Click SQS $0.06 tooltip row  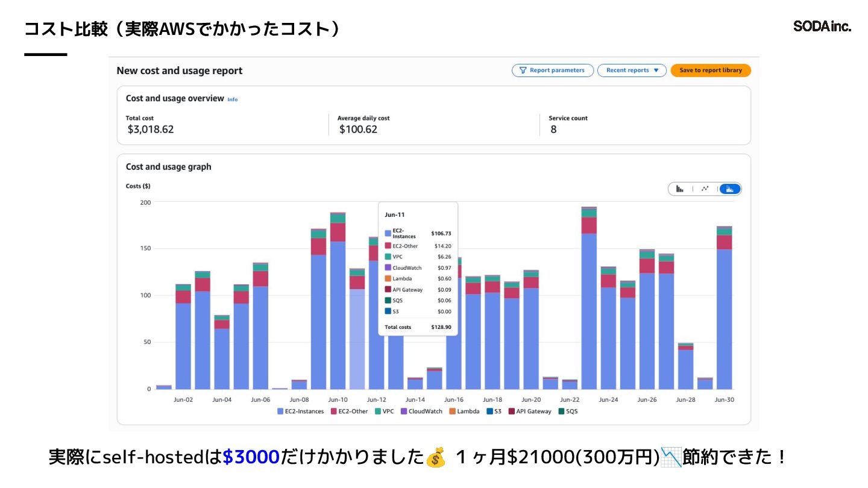[418, 300]
